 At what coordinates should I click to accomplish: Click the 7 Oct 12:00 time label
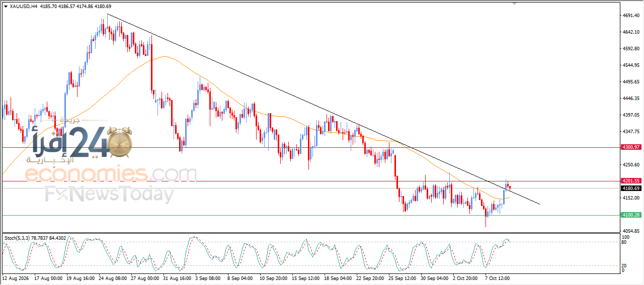coord(498,277)
